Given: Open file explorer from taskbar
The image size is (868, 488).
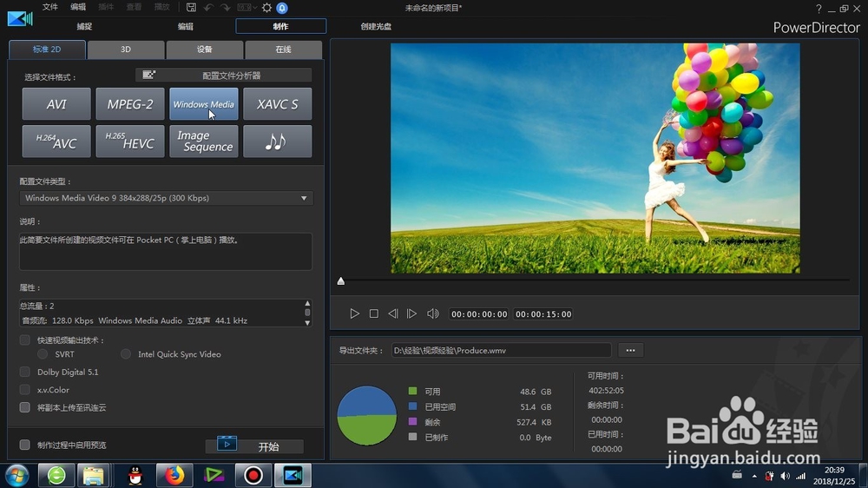Looking at the screenshot, I should [93, 475].
